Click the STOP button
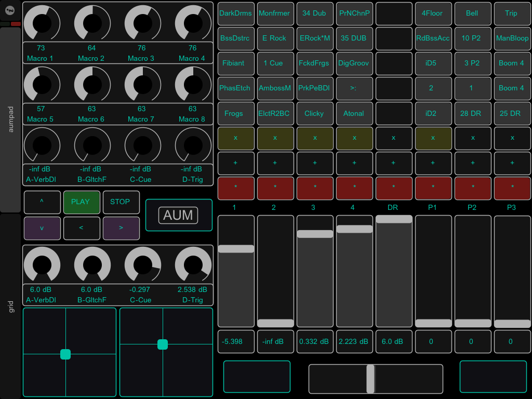 pyautogui.click(x=121, y=202)
